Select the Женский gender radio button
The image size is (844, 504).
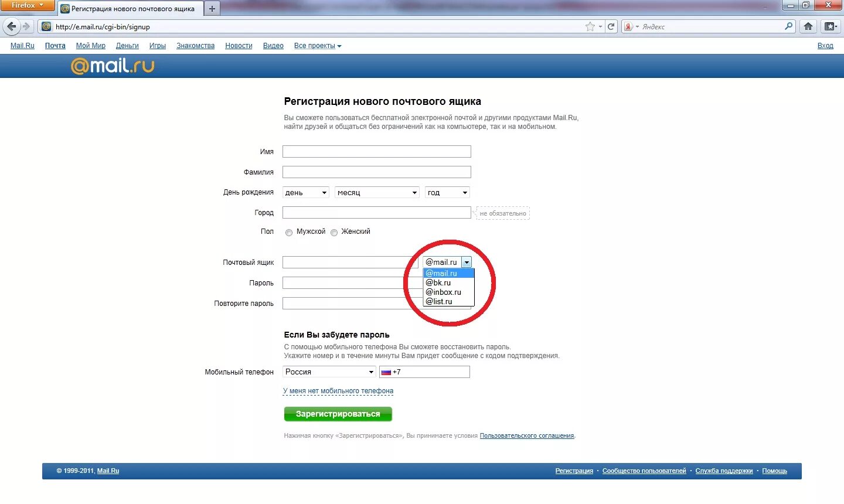pyautogui.click(x=334, y=233)
